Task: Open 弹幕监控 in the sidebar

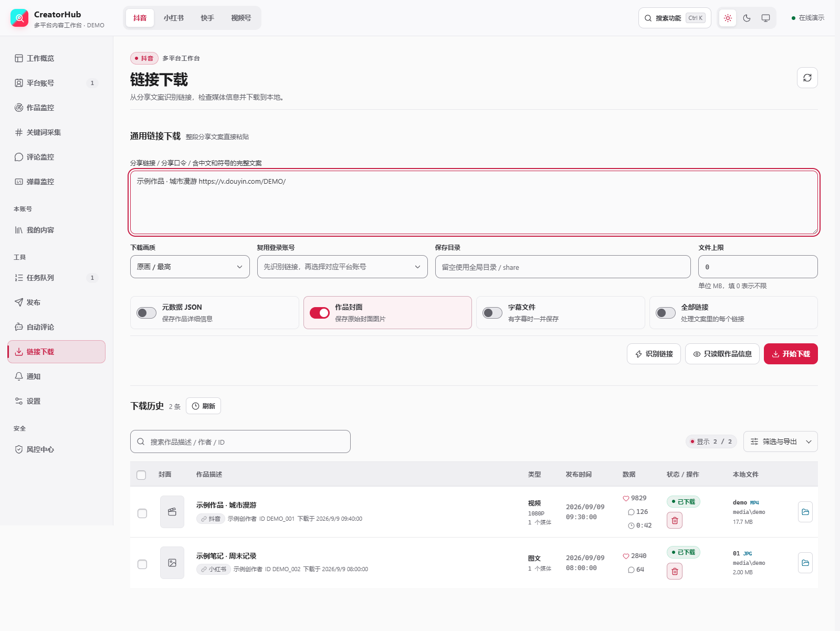Action: [x=56, y=182]
